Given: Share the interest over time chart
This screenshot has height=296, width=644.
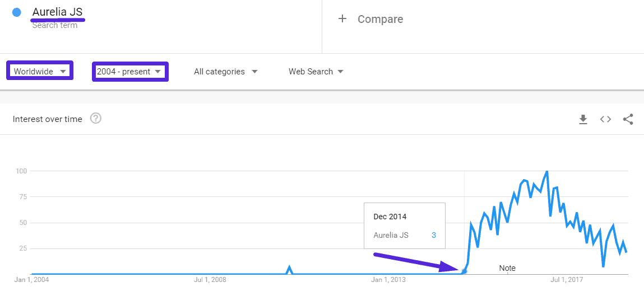Looking at the screenshot, I should (628, 119).
